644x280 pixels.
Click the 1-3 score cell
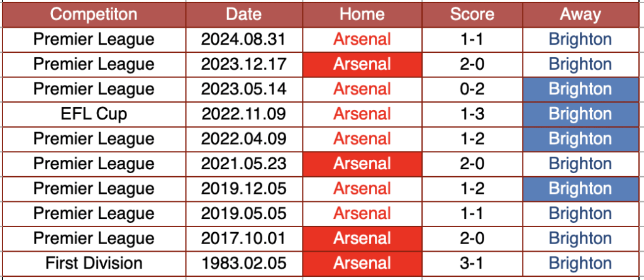[x=472, y=114]
